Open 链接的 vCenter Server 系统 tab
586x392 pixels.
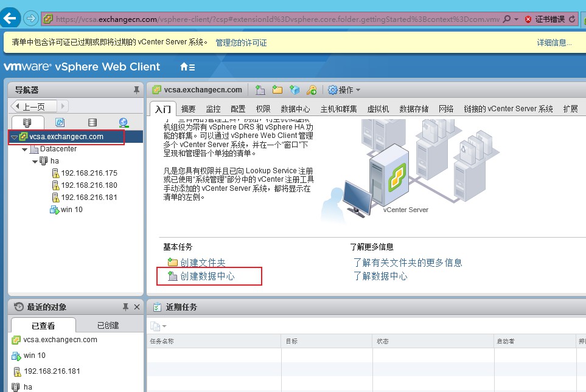coord(508,109)
